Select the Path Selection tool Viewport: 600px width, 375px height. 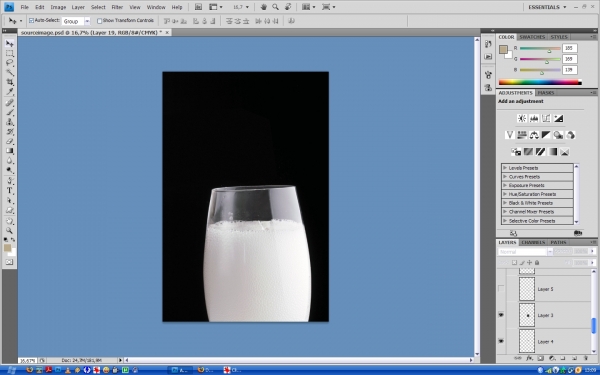10,201
